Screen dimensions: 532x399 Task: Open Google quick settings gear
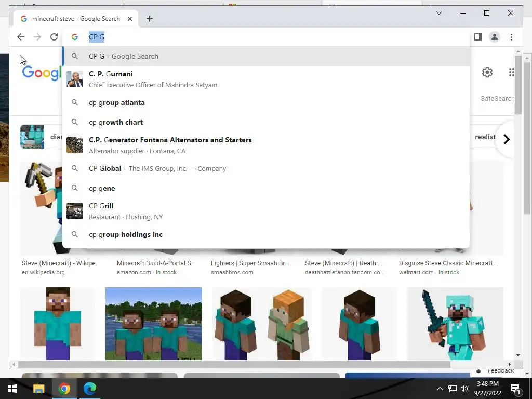click(x=487, y=72)
